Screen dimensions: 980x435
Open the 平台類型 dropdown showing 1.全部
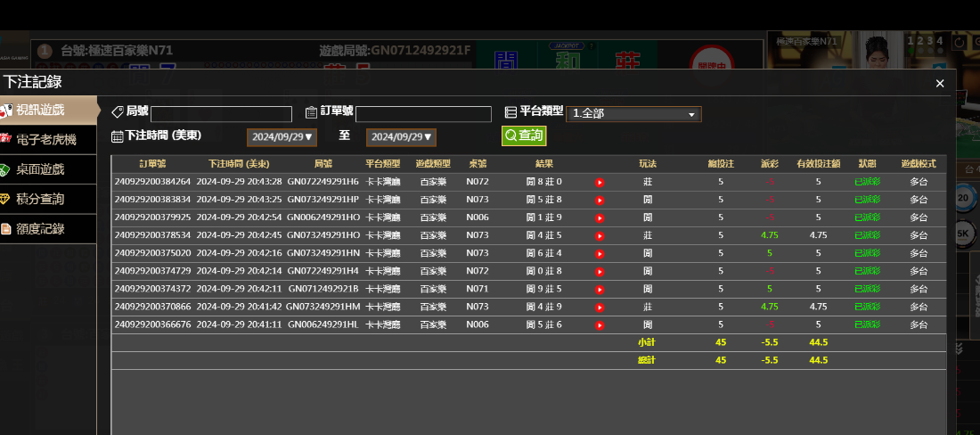[x=633, y=114]
